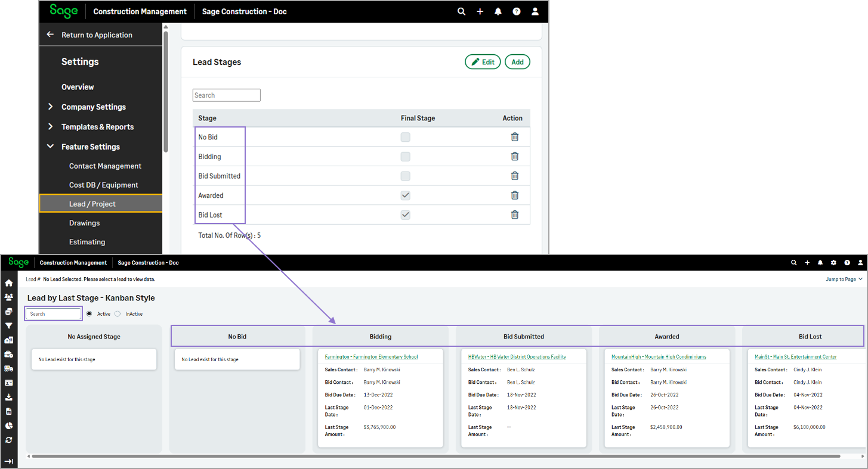This screenshot has width=868, height=469.
Task: Click the Stage column header
Action: [207, 118]
